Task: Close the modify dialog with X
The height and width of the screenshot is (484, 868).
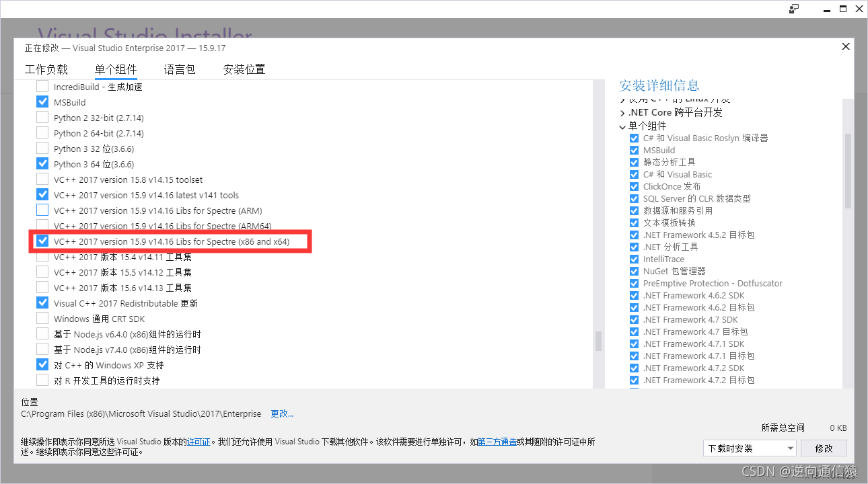Action: tap(846, 46)
